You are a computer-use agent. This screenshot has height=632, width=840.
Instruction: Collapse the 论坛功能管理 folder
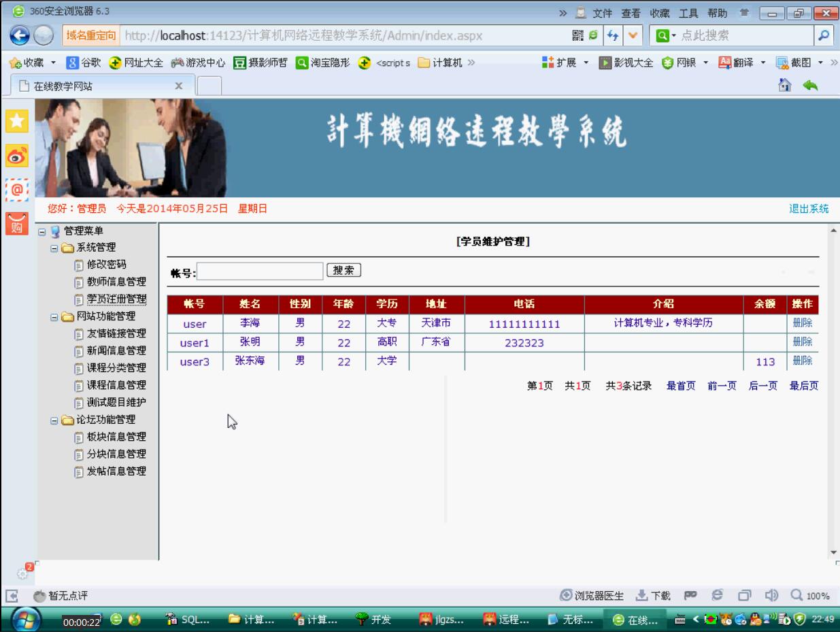click(x=54, y=420)
